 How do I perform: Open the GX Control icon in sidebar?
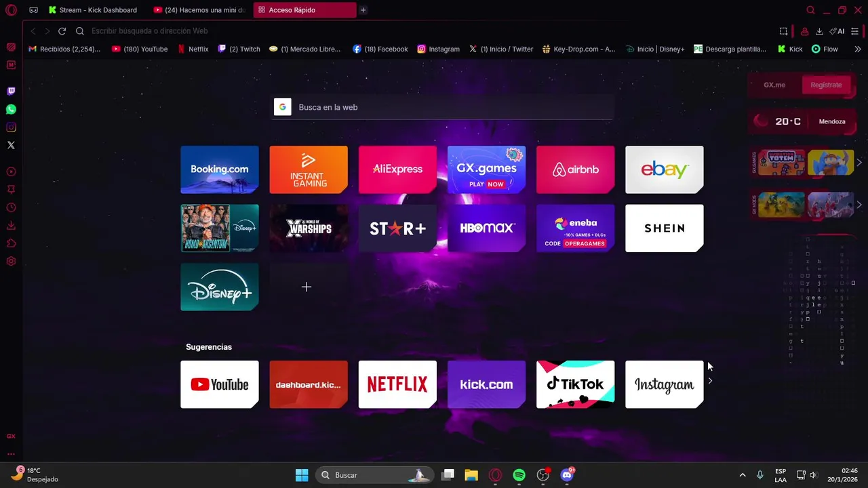pyautogui.click(x=11, y=436)
